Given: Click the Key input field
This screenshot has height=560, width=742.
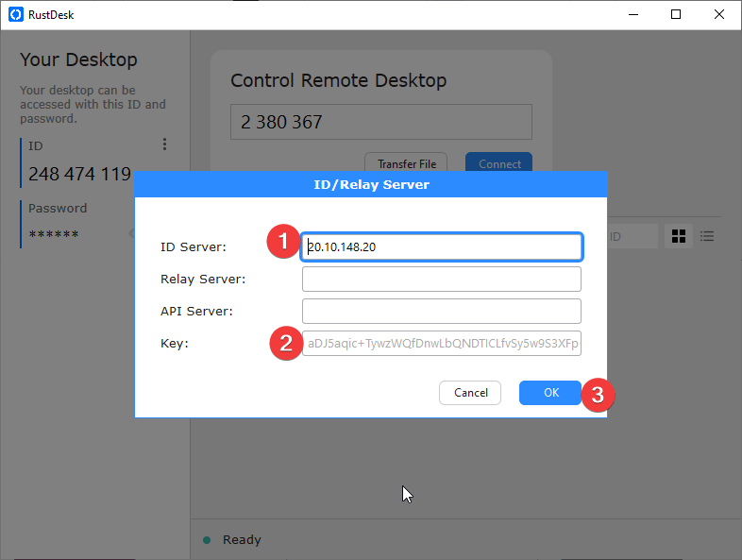Looking at the screenshot, I should point(441,344).
